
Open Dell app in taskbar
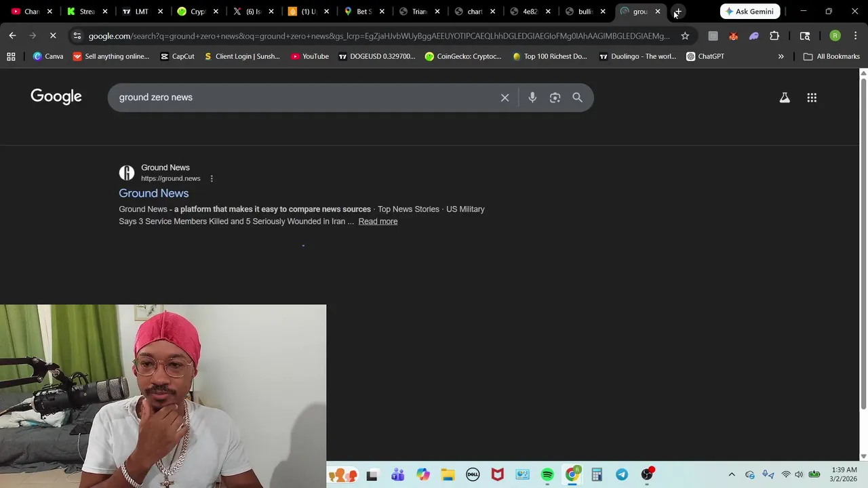pos(473,474)
